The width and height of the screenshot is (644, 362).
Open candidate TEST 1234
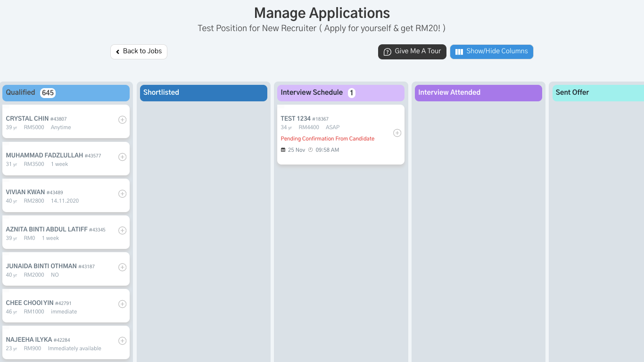[x=296, y=119]
